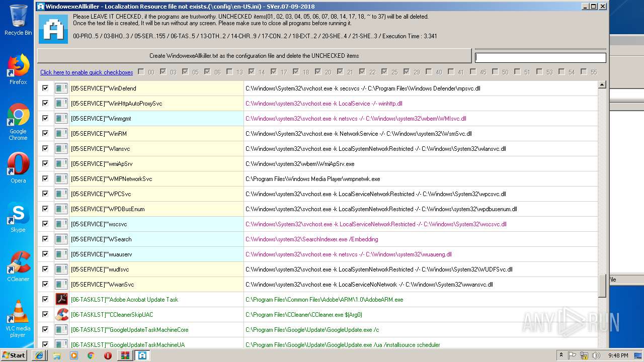Click the vertical scrollbar thumb of list
The height and width of the screenshot is (362, 644).
(602, 286)
